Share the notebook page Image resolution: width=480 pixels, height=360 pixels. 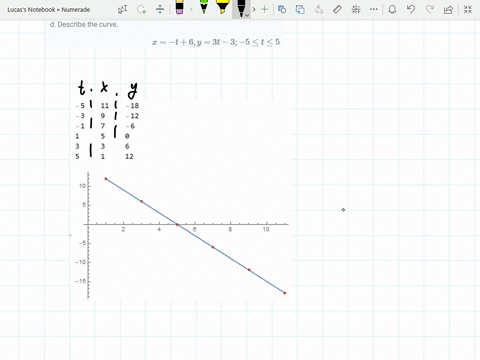point(448,9)
